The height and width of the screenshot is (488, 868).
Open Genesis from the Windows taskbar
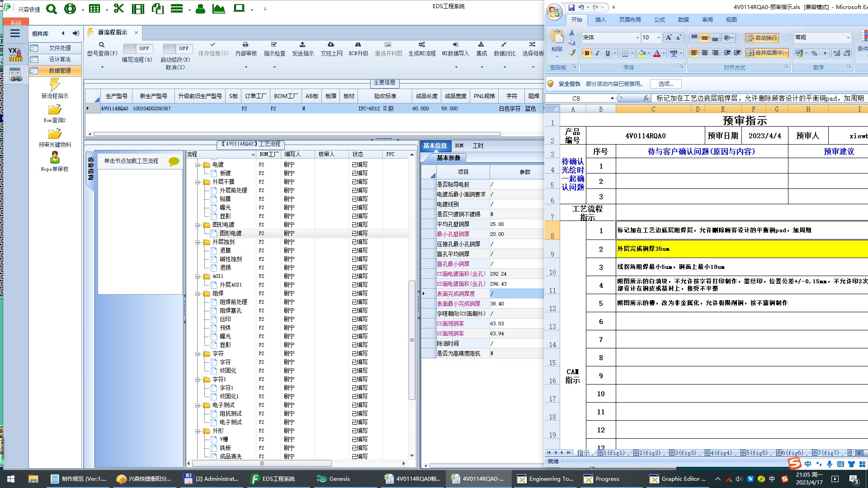point(334,479)
